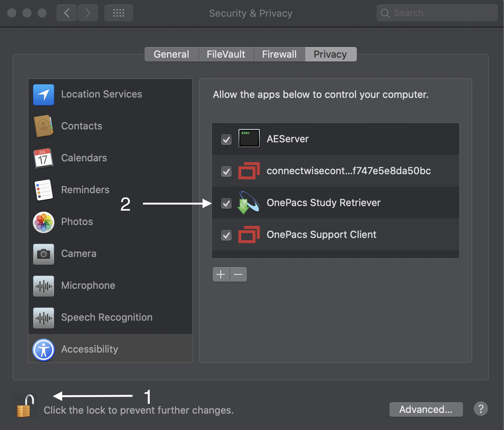Switch to the FileVault tab
Image resolution: width=504 pixels, height=430 pixels.
pos(226,54)
